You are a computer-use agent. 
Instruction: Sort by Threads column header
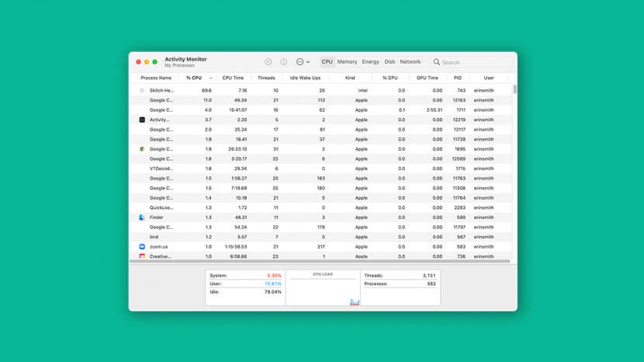[266, 78]
